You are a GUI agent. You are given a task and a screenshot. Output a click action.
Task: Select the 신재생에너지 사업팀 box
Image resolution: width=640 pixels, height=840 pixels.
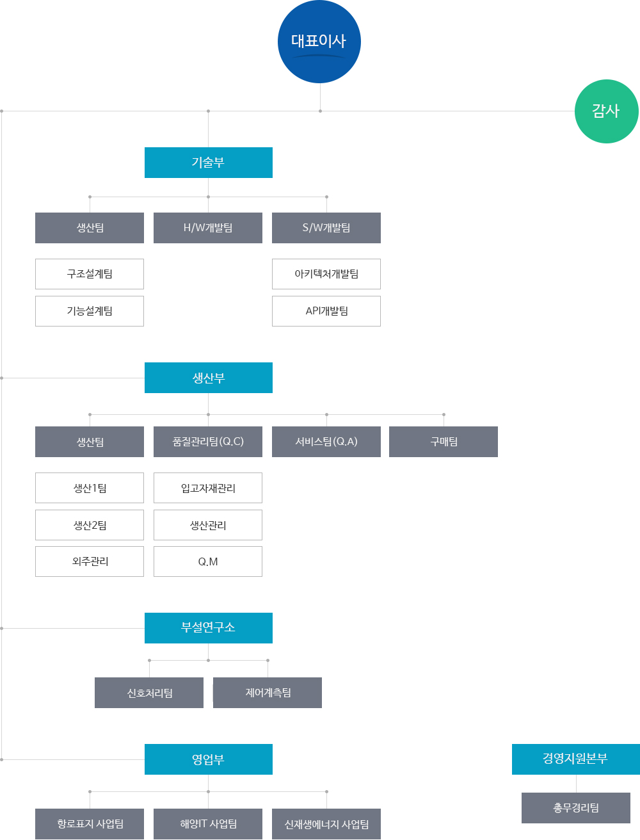click(x=326, y=824)
